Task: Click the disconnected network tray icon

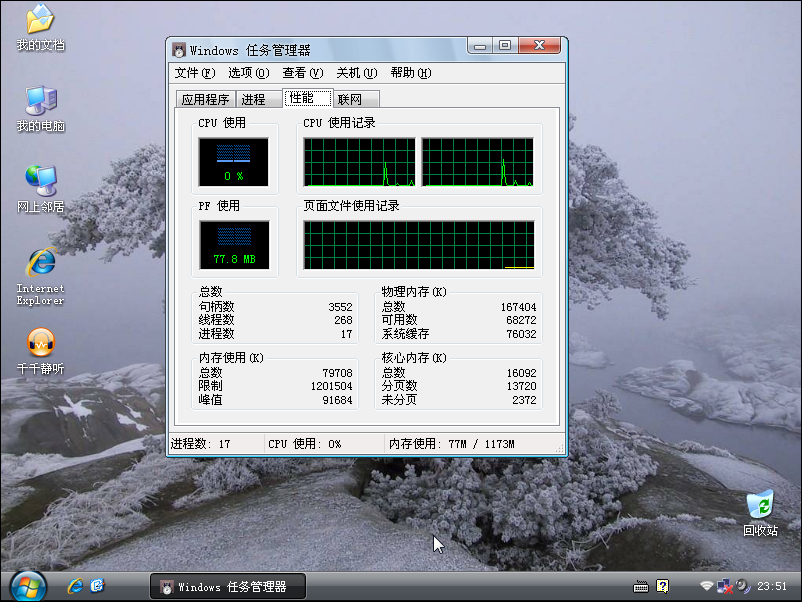Action: pyautogui.click(x=724, y=587)
